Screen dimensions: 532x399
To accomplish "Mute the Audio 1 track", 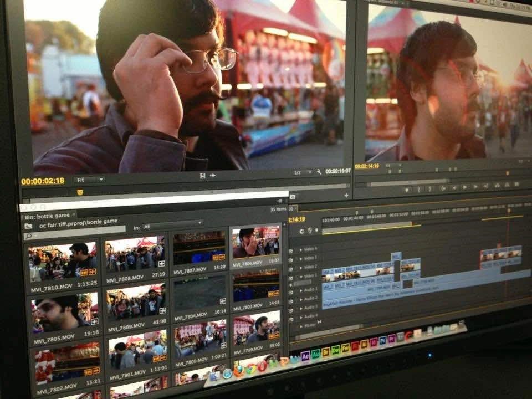I will (x=291, y=293).
